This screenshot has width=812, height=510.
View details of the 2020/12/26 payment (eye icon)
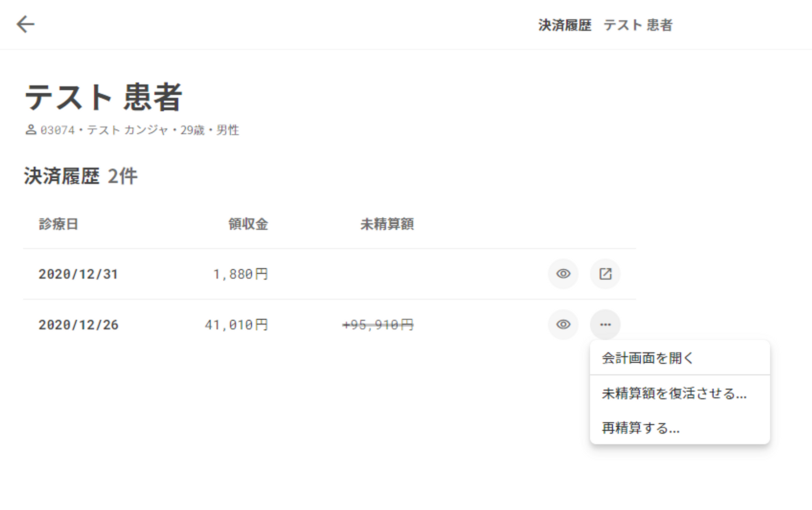coord(563,325)
